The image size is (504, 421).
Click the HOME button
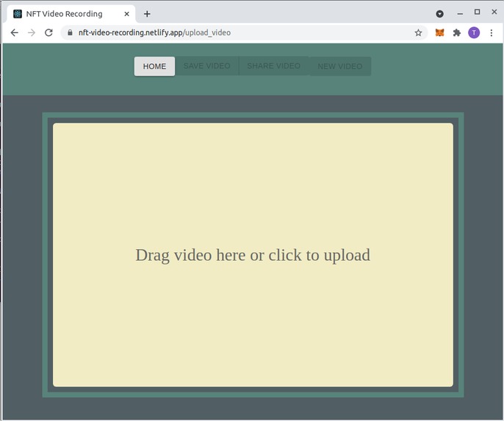click(154, 66)
